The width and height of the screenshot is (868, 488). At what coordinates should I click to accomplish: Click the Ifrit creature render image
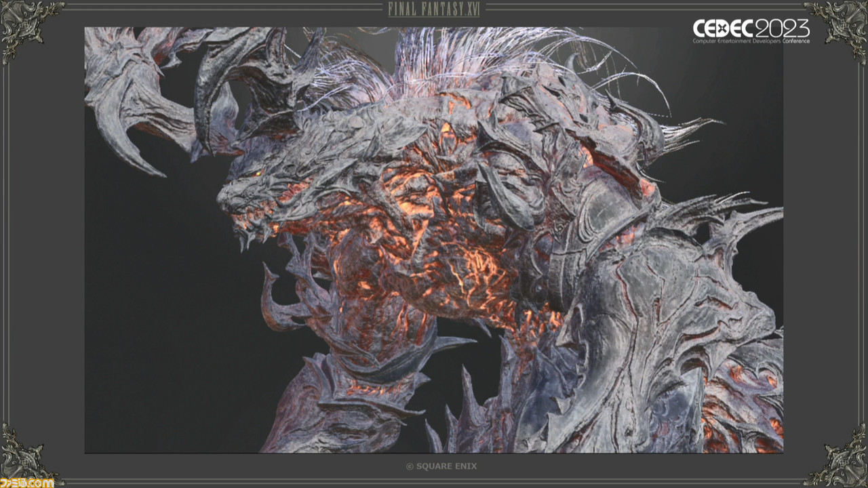coord(434,240)
